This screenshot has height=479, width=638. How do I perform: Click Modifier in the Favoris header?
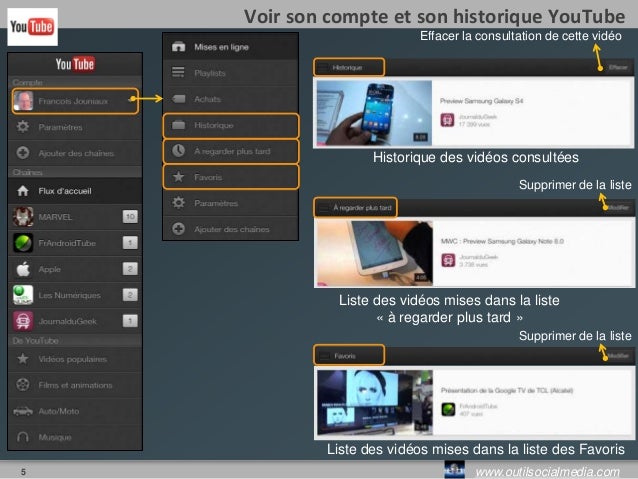[618, 356]
